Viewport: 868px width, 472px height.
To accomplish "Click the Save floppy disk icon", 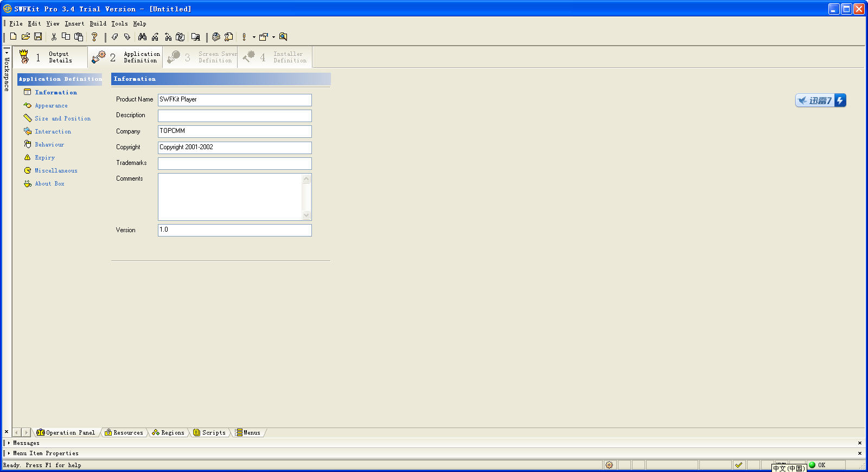I will [38, 36].
